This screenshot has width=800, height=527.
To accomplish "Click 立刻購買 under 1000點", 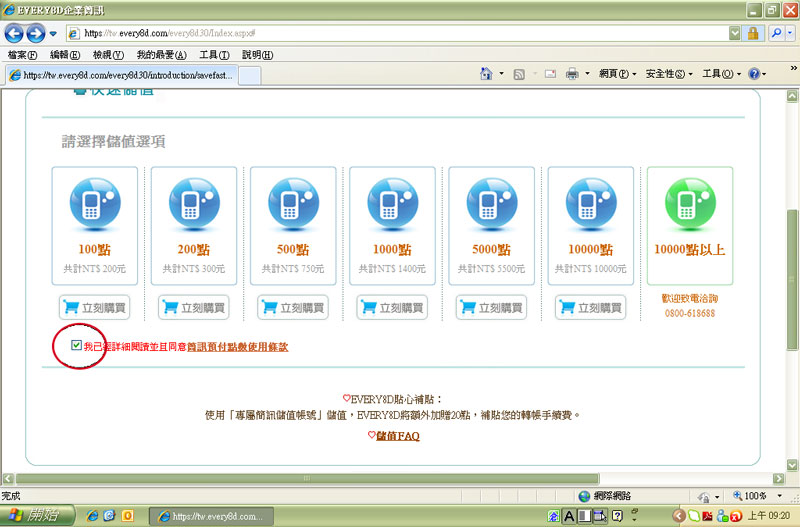I will pyautogui.click(x=392, y=308).
